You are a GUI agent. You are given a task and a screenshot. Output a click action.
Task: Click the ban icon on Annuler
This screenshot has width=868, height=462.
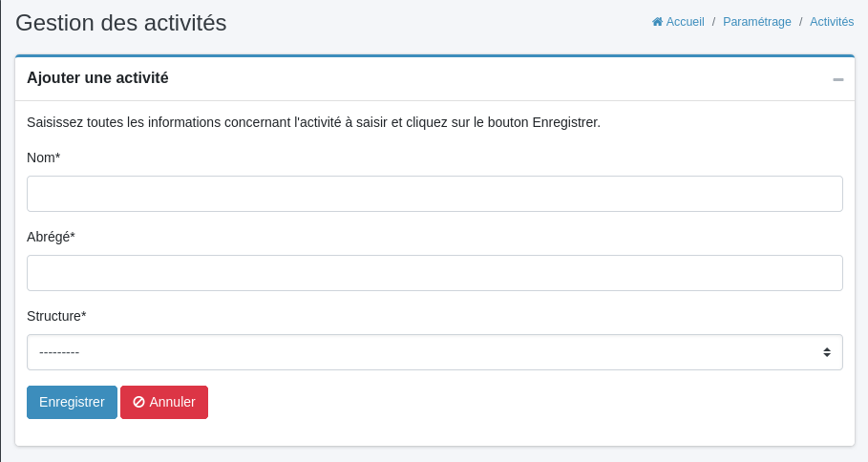click(x=138, y=402)
